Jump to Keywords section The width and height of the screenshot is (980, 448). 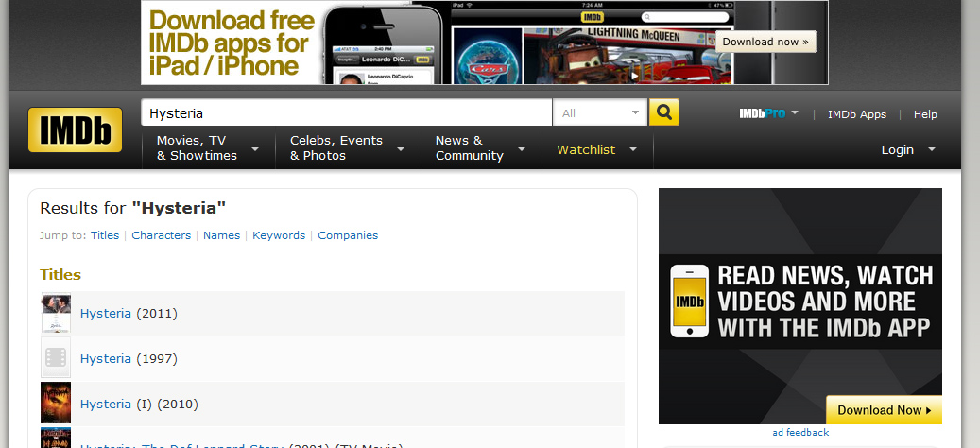pyautogui.click(x=279, y=235)
